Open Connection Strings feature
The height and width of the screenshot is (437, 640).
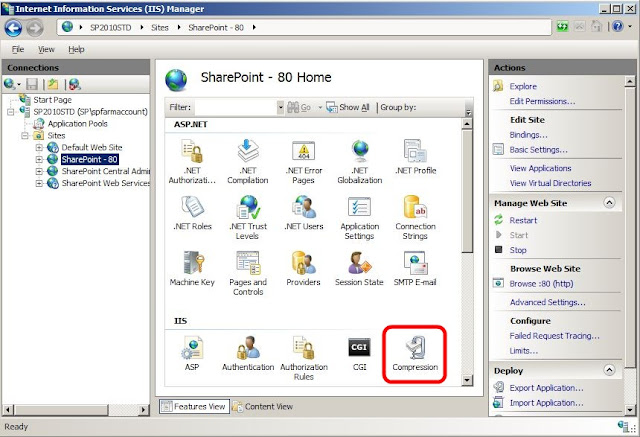tap(416, 217)
